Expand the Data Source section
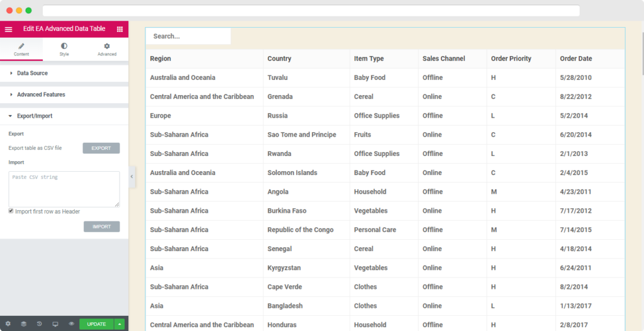 click(64, 73)
